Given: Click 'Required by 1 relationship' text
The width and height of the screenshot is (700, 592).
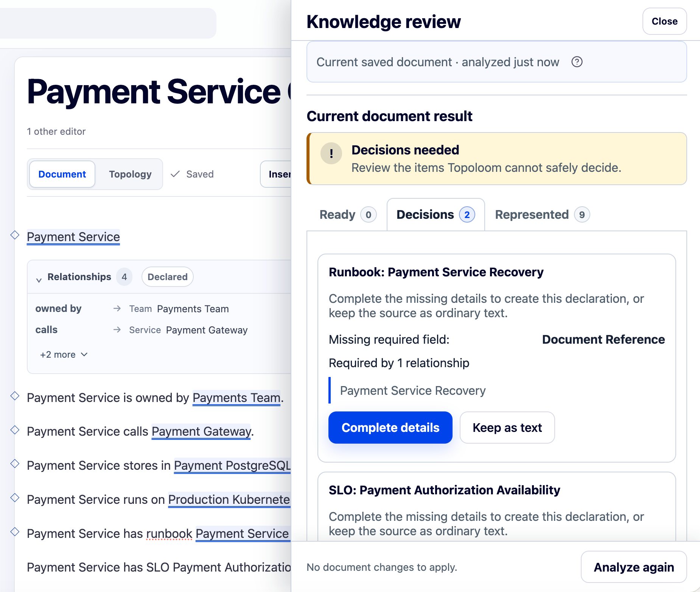Looking at the screenshot, I should point(399,363).
